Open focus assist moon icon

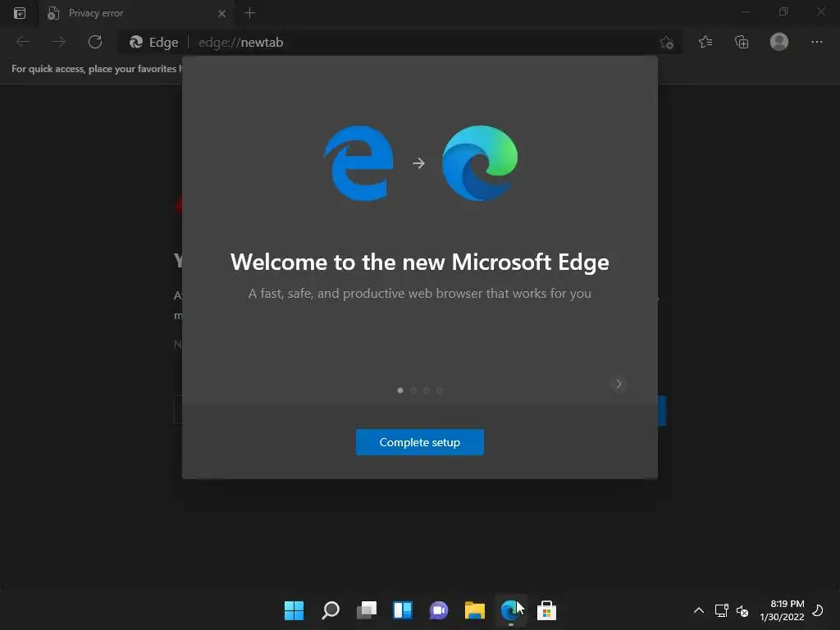pos(818,610)
